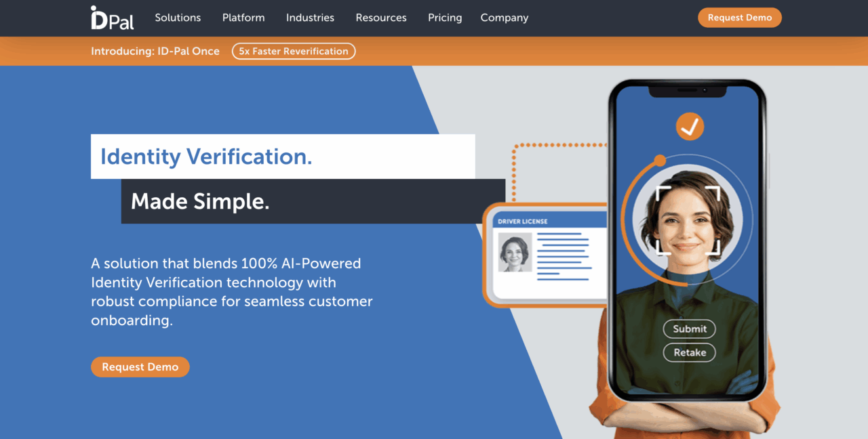Open the Resources menu

(381, 18)
